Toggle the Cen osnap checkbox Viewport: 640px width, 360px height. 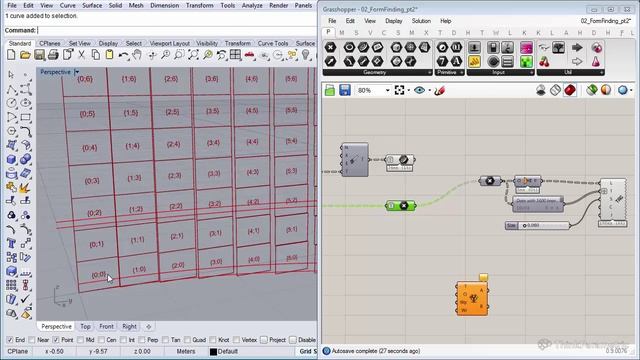click(x=101, y=340)
